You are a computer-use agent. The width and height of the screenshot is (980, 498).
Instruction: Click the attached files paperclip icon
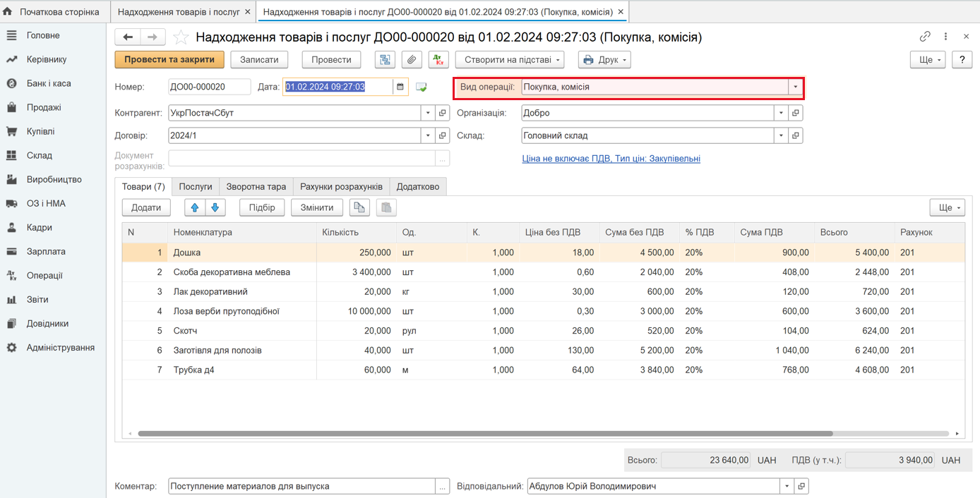click(412, 60)
